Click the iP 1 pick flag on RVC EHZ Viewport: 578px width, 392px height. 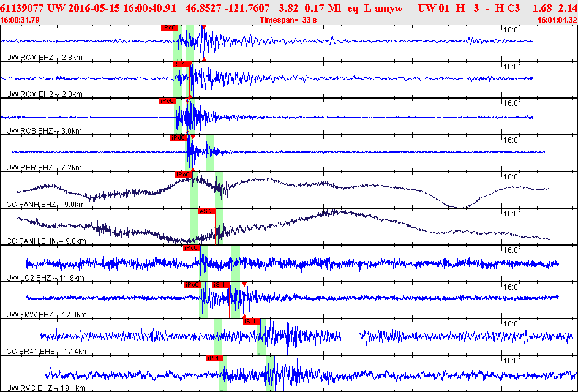click(x=215, y=358)
